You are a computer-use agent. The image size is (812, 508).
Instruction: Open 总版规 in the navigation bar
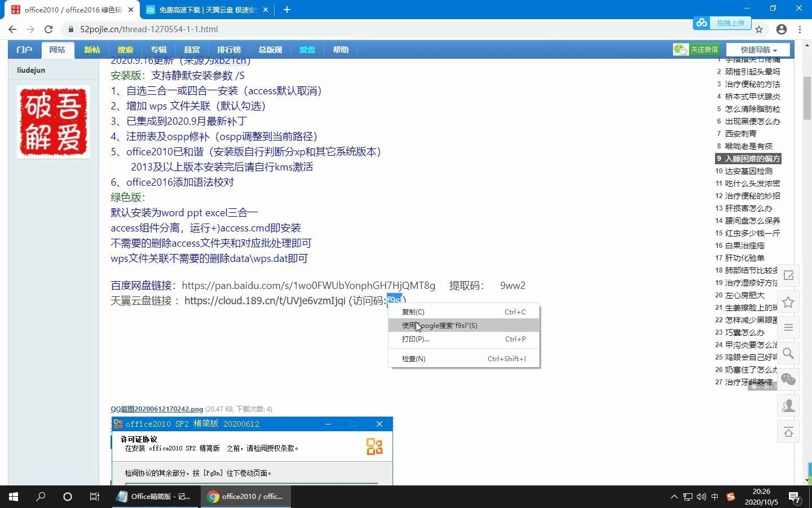pos(270,50)
